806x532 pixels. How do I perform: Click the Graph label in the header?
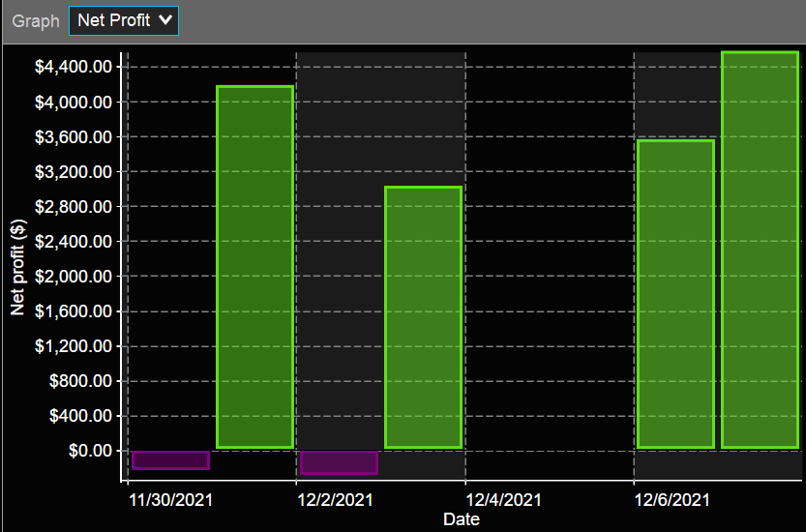click(36, 20)
